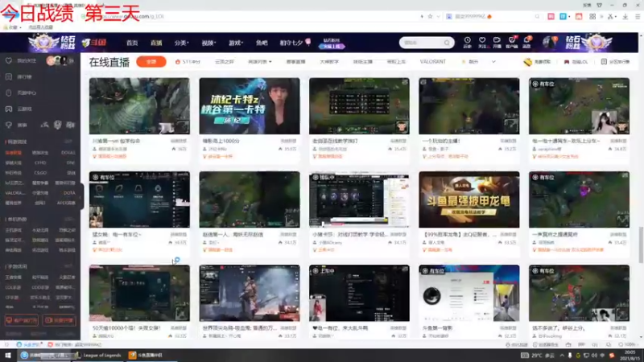Expand the 游戏 nav dropdown
The image size is (644, 362).
pos(236,43)
